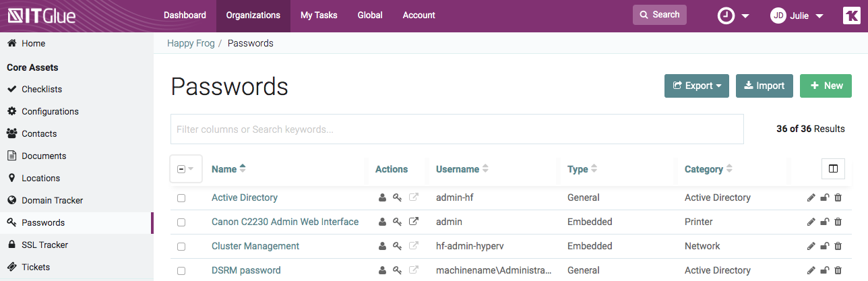868x281 pixels.
Task: Go to the Dashboard tab
Action: 185,15
